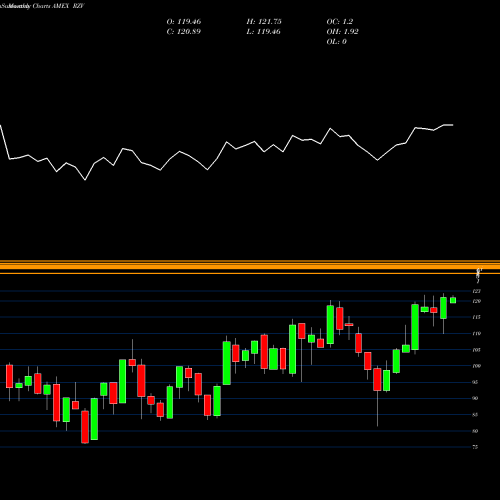Screen dimensions: 500x500
Task: Click the 90 price axis label
Action: [475, 398]
